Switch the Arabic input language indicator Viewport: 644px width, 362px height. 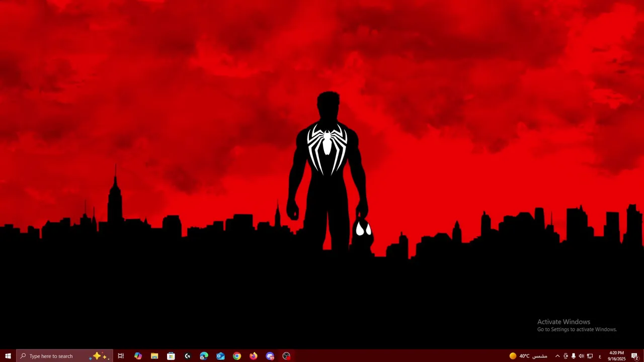(600, 356)
